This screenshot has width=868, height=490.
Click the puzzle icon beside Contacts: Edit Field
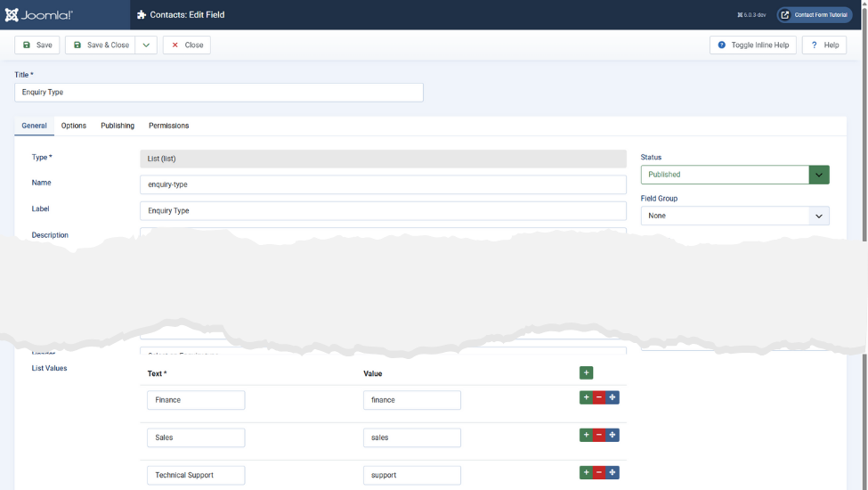pyautogui.click(x=142, y=15)
